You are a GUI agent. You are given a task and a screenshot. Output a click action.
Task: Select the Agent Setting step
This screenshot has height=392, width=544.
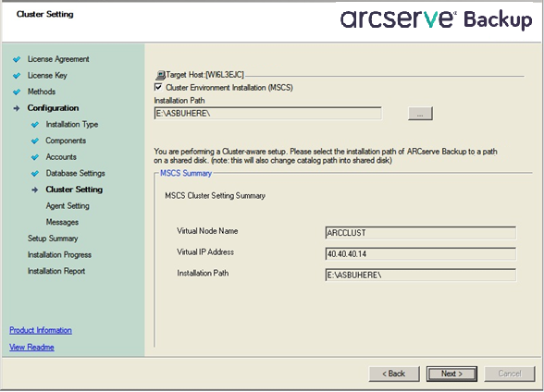click(x=68, y=206)
